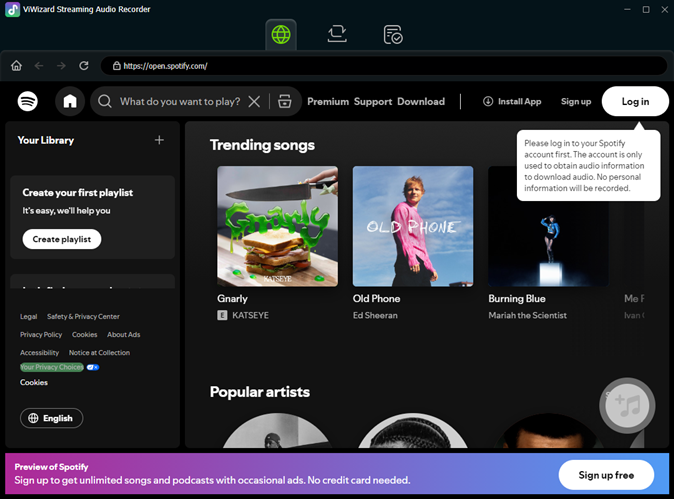Open the KATSEYE artist link

(250, 315)
